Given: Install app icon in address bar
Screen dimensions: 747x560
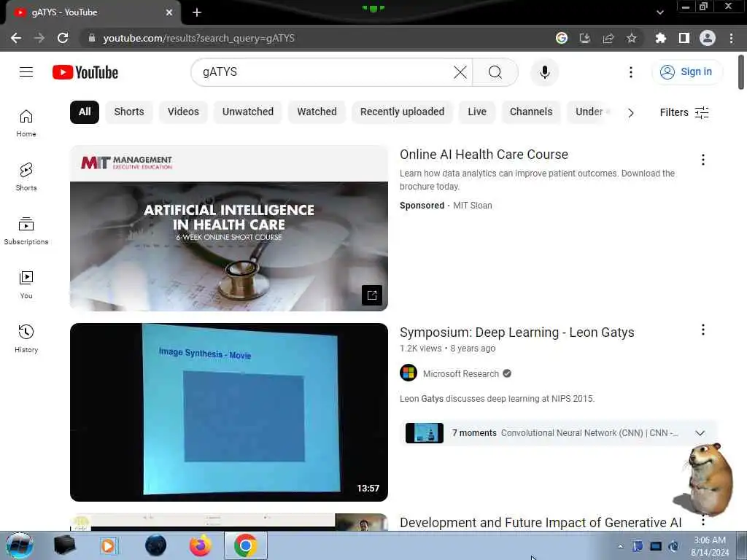Looking at the screenshot, I should click(585, 38).
